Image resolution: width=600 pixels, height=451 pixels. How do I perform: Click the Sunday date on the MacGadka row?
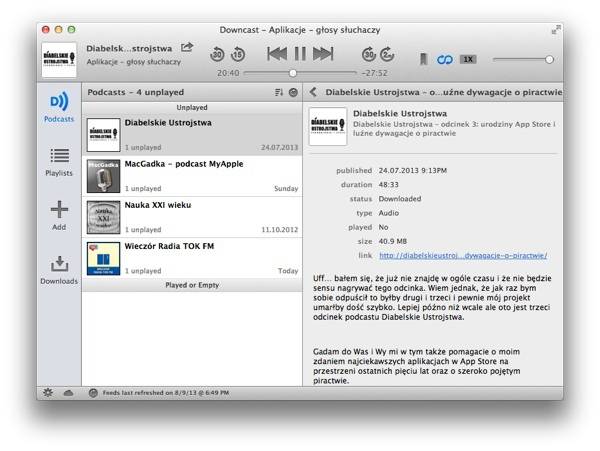pyautogui.click(x=286, y=189)
